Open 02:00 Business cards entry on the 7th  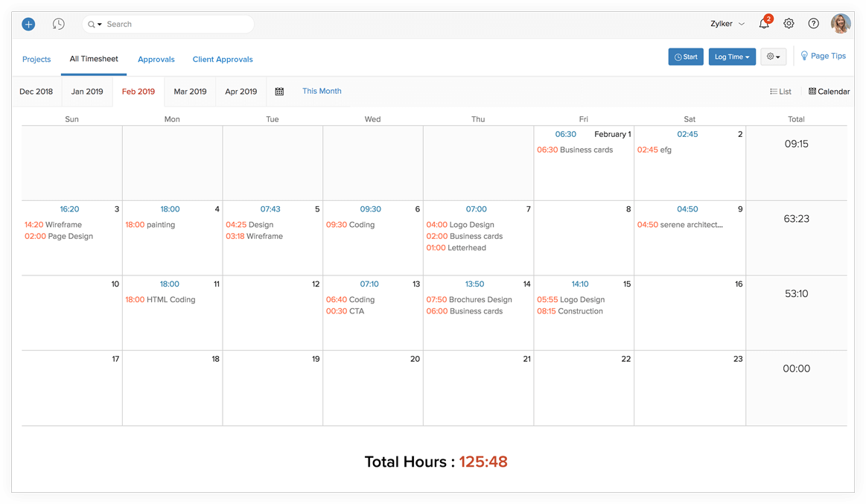coord(465,236)
